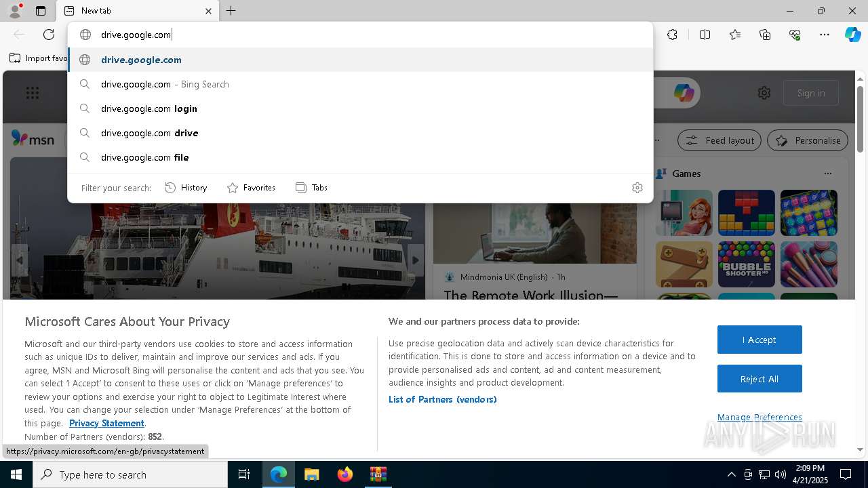Select 'drive.google.com - Bing Search' suggestion

click(360, 84)
